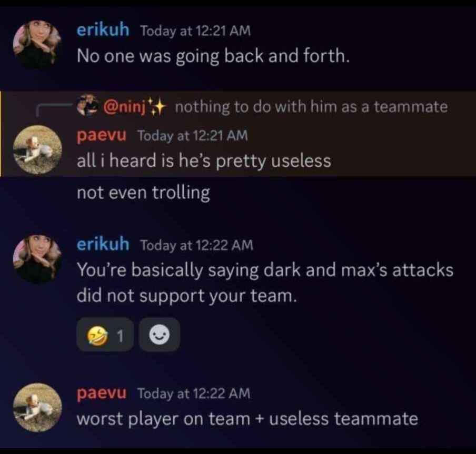The image size is (476, 454).
Task: Open paevu's avatar on the last message
Action: click(37, 407)
